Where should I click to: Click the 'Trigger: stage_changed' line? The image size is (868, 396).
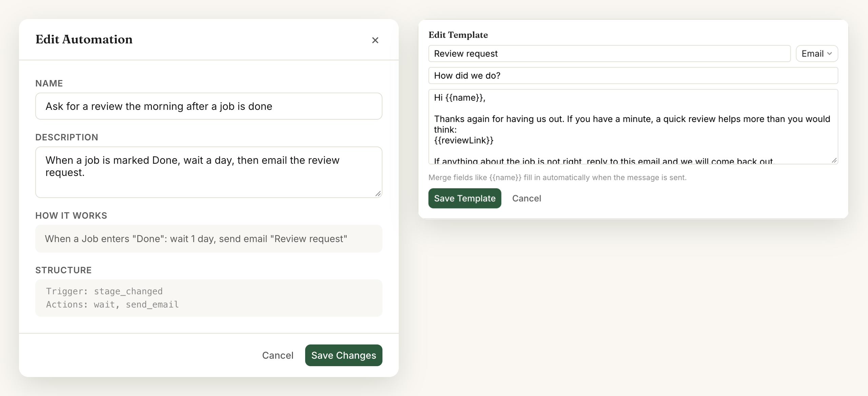tap(104, 291)
